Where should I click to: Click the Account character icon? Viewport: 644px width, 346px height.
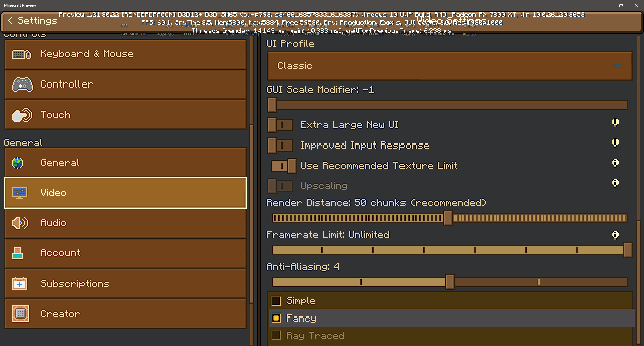pos(17,253)
